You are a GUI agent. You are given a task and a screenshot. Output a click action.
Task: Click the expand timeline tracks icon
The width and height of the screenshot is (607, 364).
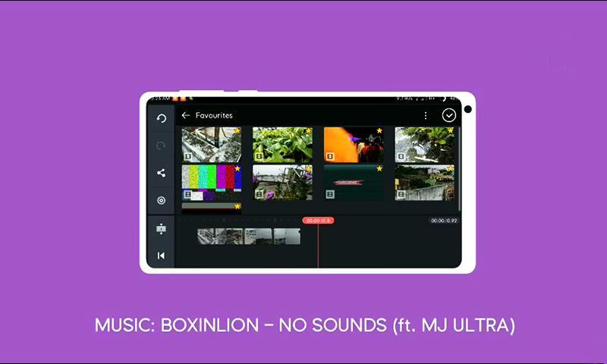point(161,229)
